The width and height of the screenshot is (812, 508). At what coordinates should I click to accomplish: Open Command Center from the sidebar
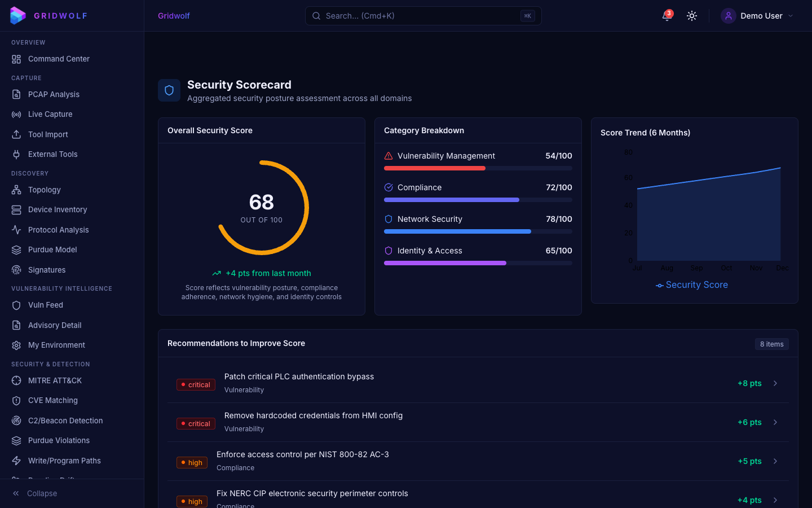tap(59, 59)
